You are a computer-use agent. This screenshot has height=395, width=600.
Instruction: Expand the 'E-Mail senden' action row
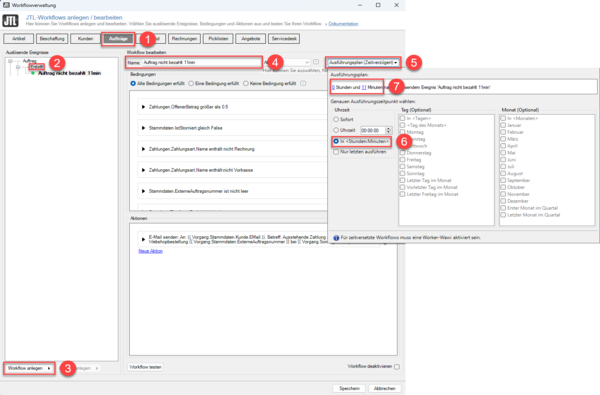tap(143, 240)
